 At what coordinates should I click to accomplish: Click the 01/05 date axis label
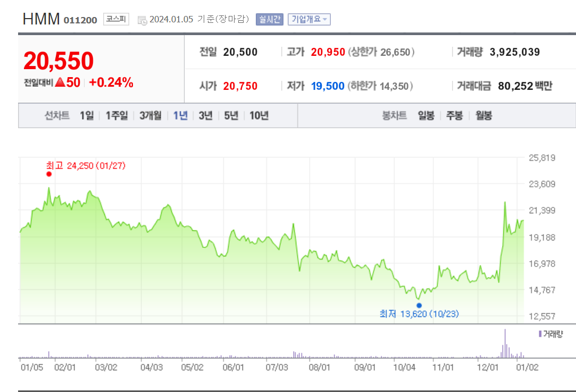[x=32, y=368]
